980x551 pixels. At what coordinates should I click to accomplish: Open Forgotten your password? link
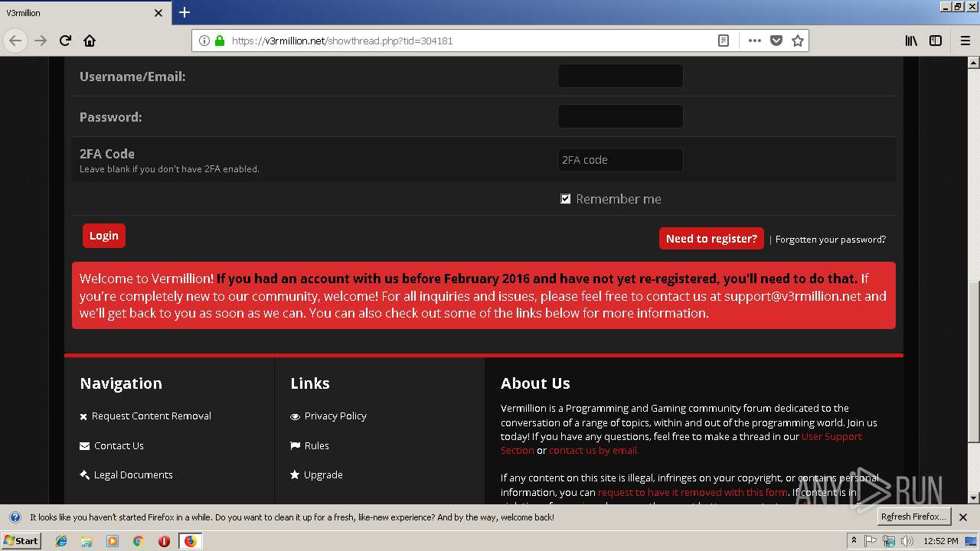(x=831, y=240)
